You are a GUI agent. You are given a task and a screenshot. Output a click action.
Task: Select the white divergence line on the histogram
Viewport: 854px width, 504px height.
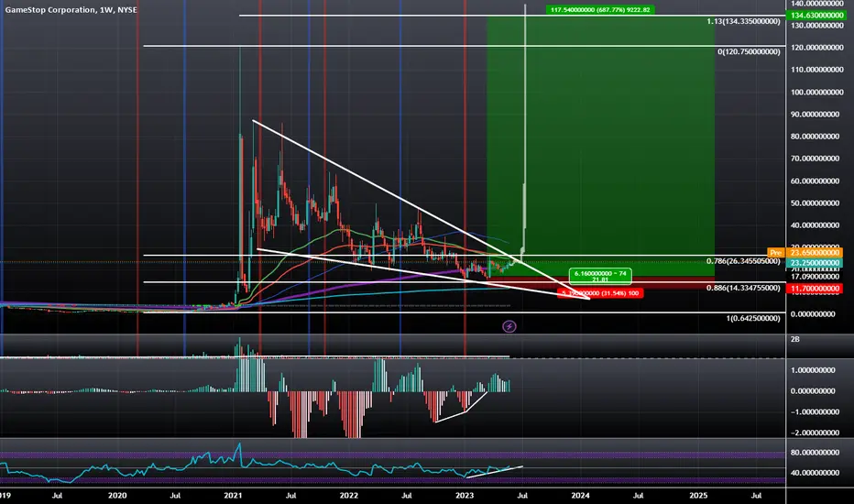[x=461, y=407]
